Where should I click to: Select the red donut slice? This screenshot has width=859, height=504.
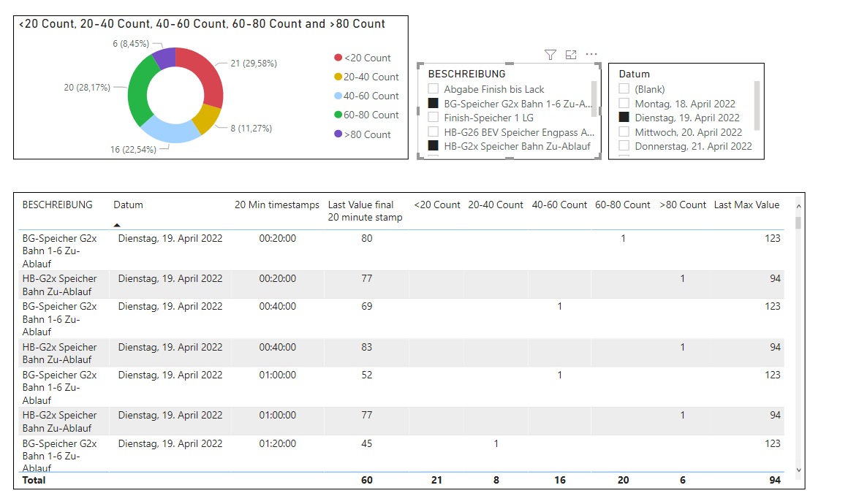[x=205, y=73]
